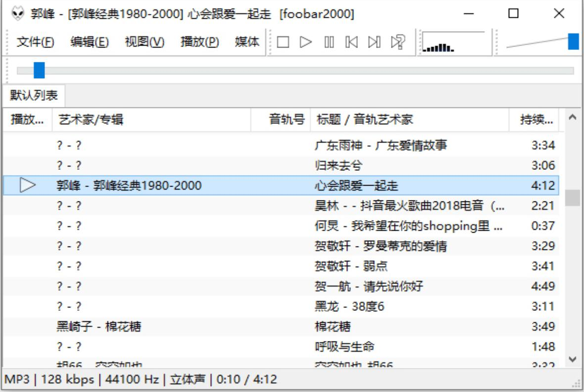Click the playing indicator triangle in playlist
Viewport: 584px width, 392px height.
[x=28, y=185]
